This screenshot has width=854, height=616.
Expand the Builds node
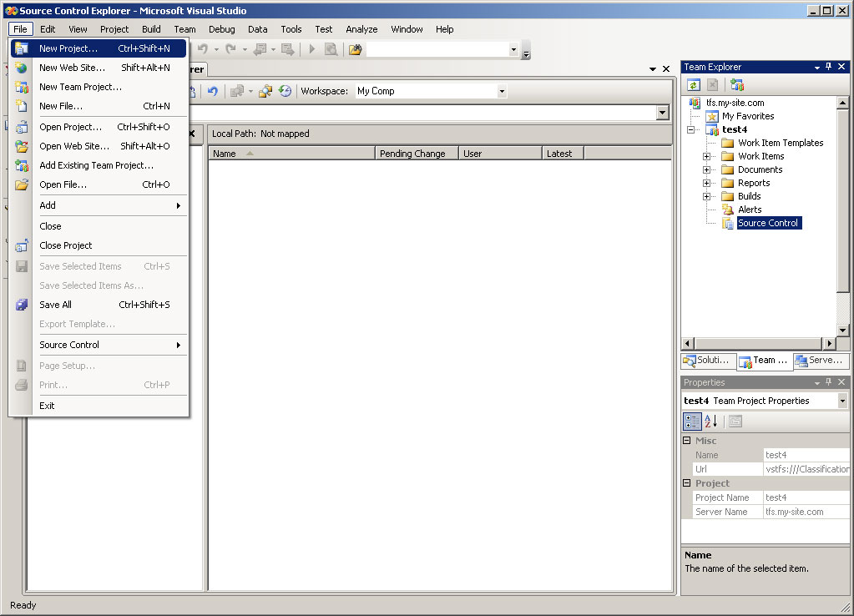(x=706, y=196)
